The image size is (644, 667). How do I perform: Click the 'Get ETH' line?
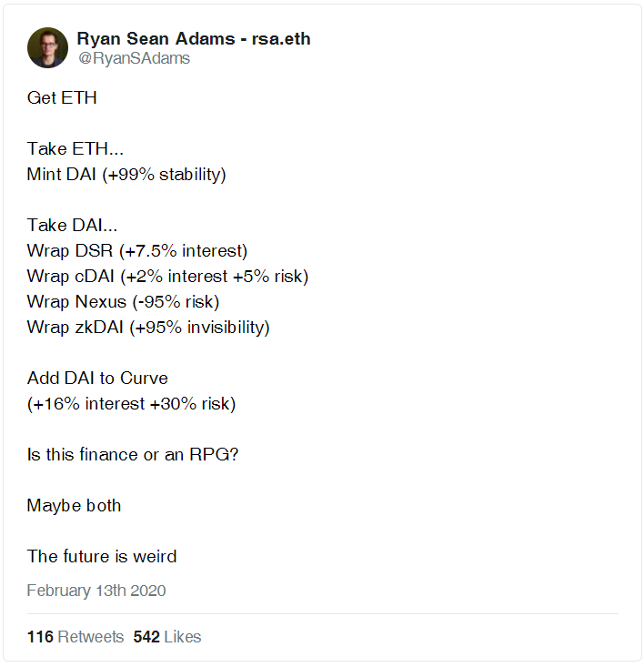pyautogui.click(x=62, y=98)
